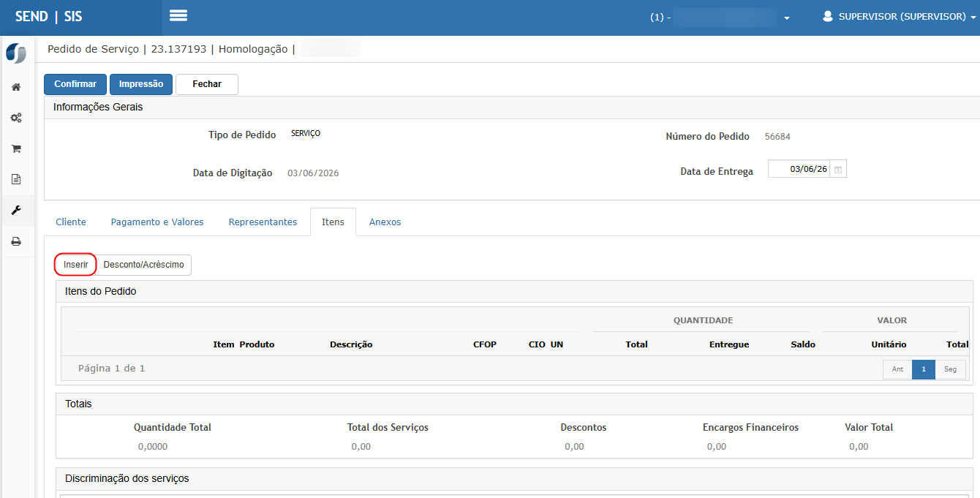Click the user avatar icon next to SUPERVISOR

(828, 16)
